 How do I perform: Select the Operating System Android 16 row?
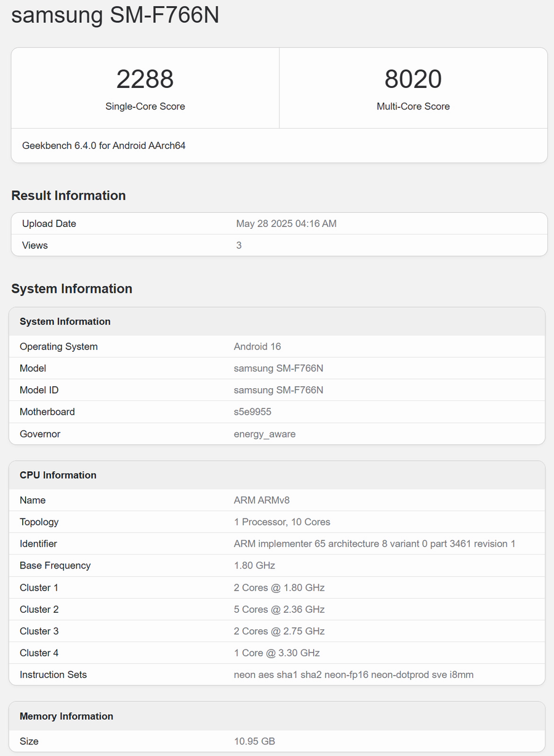277,346
